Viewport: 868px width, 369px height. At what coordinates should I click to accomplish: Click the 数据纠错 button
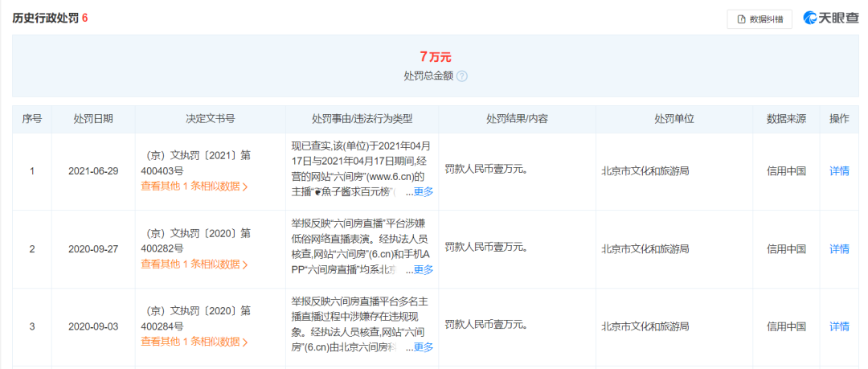[759, 18]
